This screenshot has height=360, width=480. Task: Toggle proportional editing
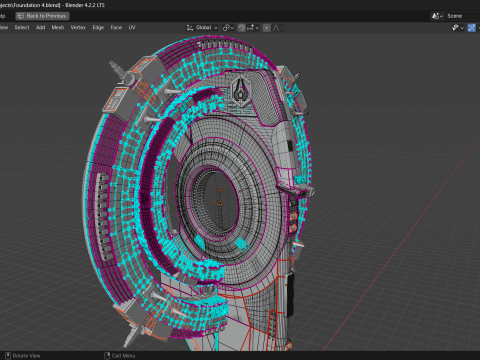pos(266,28)
